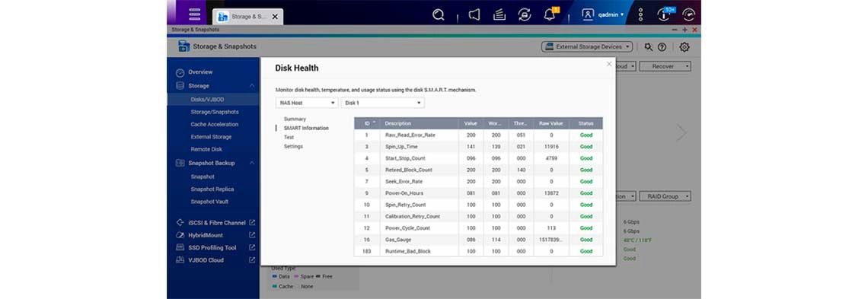This screenshot has width=868, height=299.
Task: Click the HybridMount icon in sidebar
Action: 180,235
